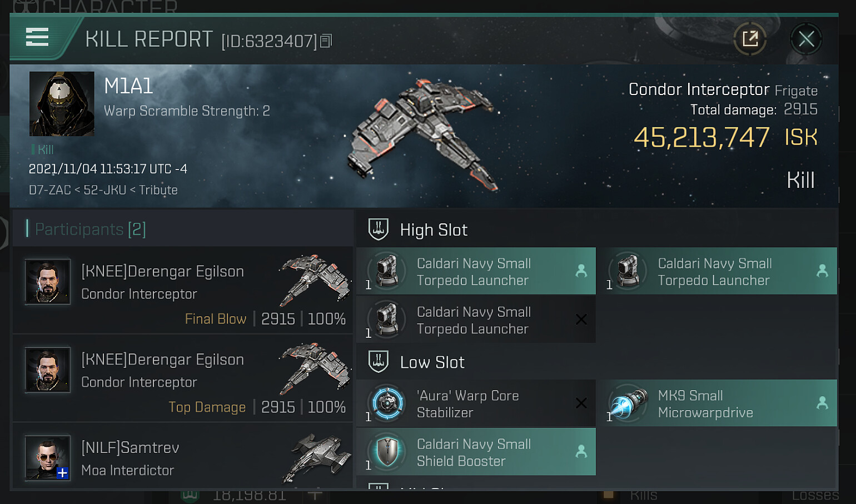Viewport: 856px width, 504px height.
Task: Click the MK9 Small Microwarpdrive icon
Action: click(628, 403)
